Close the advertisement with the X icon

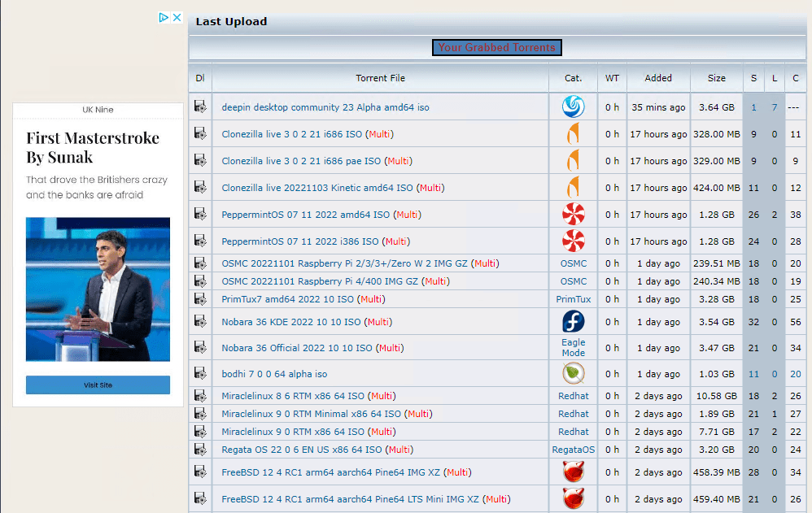(177, 17)
